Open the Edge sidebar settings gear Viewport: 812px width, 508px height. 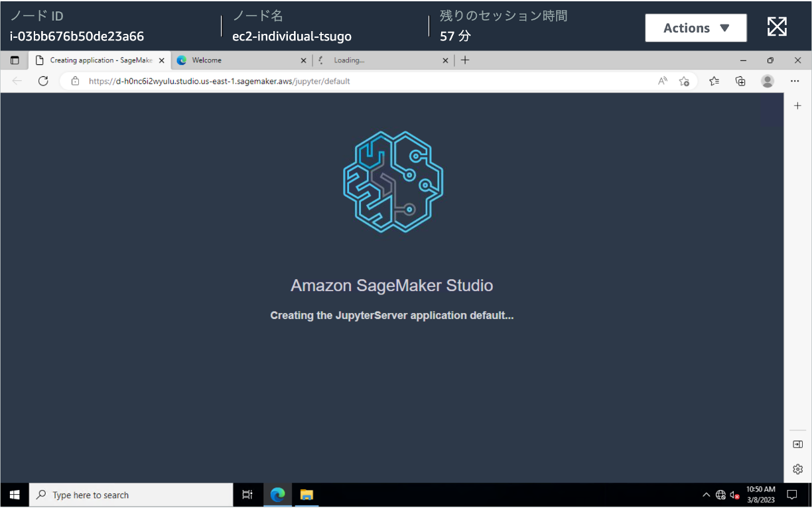797,469
